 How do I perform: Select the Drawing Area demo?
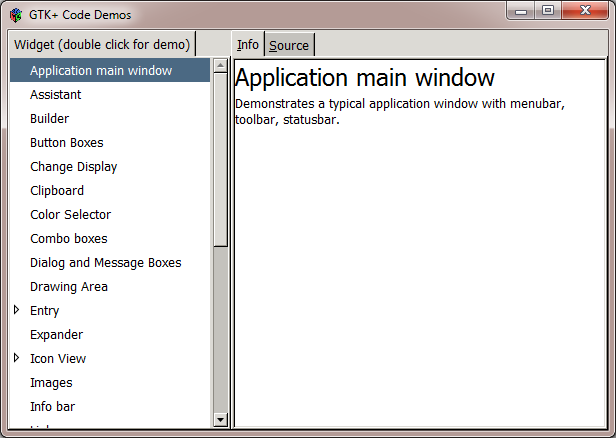69,287
